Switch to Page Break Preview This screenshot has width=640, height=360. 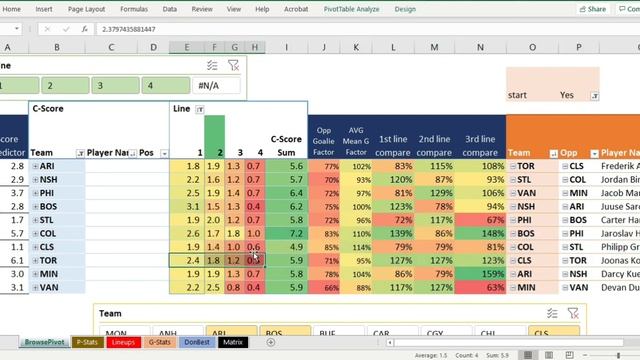569,355
